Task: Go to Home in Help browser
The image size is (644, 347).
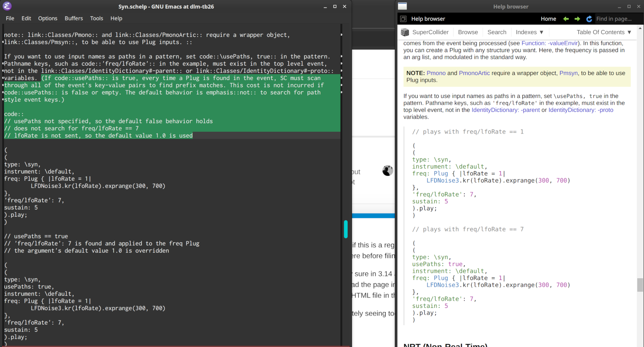Action: pos(548,19)
